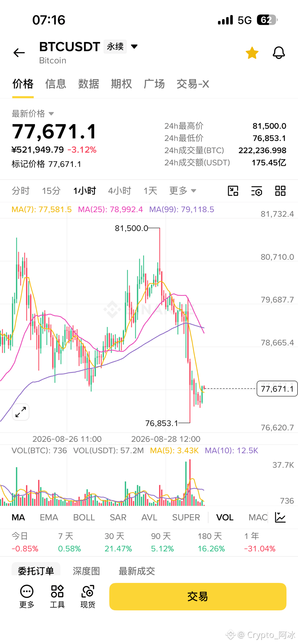Expand the 更多 timeframe dropdown
Screen dimensions: 298x644
(x=183, y=191)
